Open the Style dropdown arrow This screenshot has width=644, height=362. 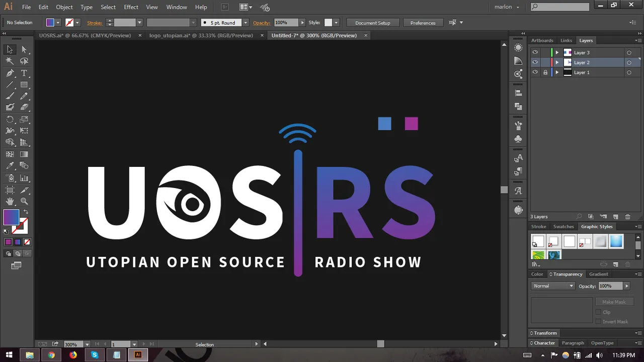click(x=336, y=23)
